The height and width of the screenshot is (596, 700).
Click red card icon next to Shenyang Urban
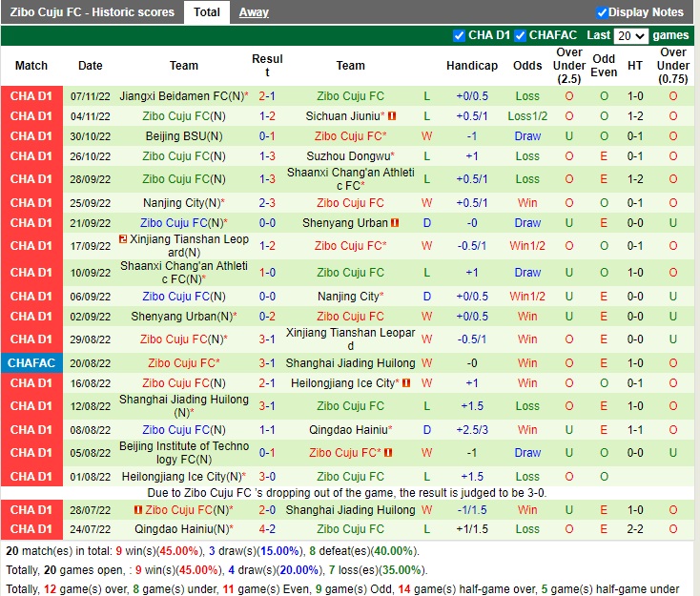[395, 223]
